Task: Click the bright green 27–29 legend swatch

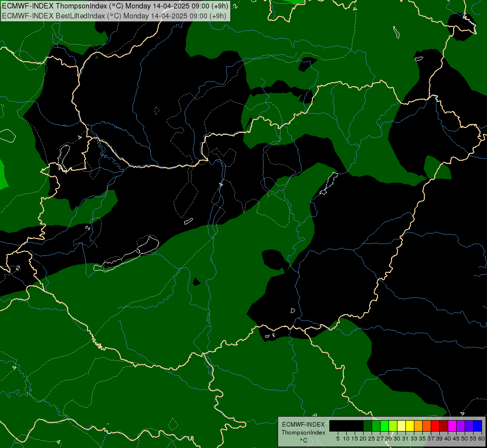Action: 385,426
